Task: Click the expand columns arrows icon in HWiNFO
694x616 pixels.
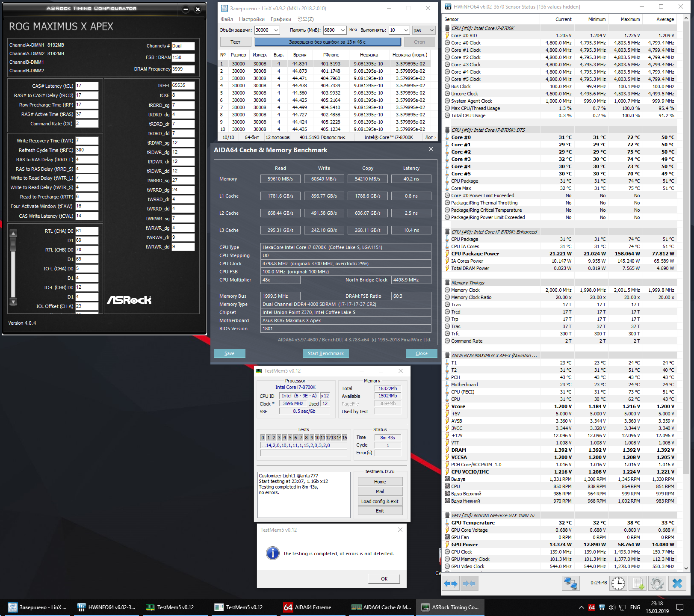Action: pyautogui.click(x=451, y=583)
